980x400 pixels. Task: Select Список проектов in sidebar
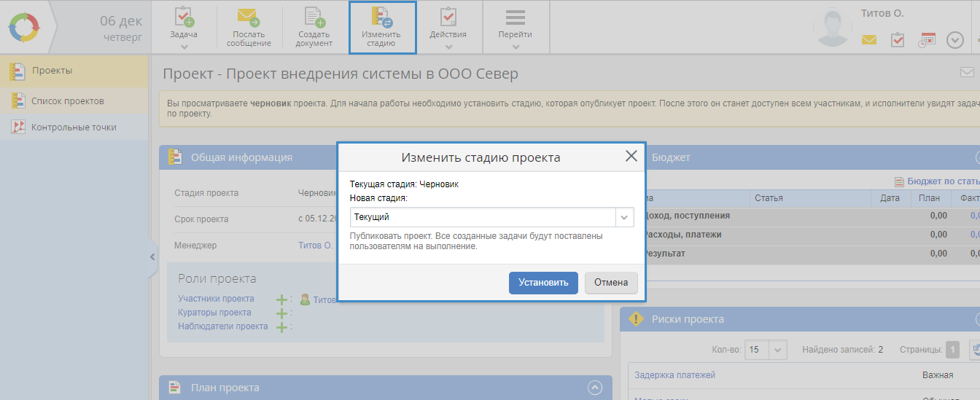pyautogui.click(x=67, y=101)
